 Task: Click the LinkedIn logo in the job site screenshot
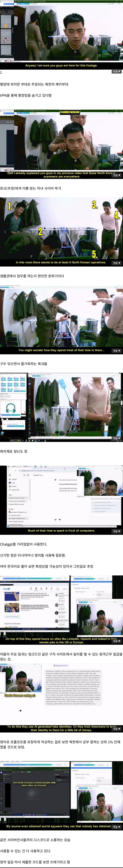(6, 589)
